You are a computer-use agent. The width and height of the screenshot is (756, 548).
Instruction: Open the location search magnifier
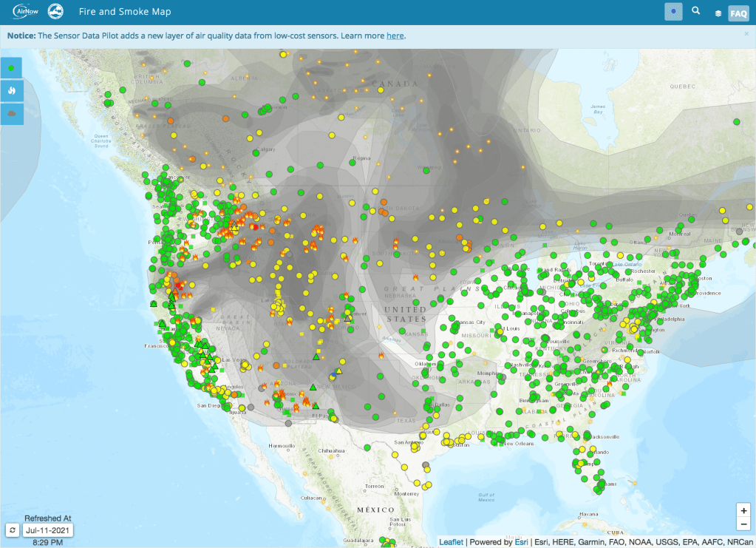(x=695, y=12)
